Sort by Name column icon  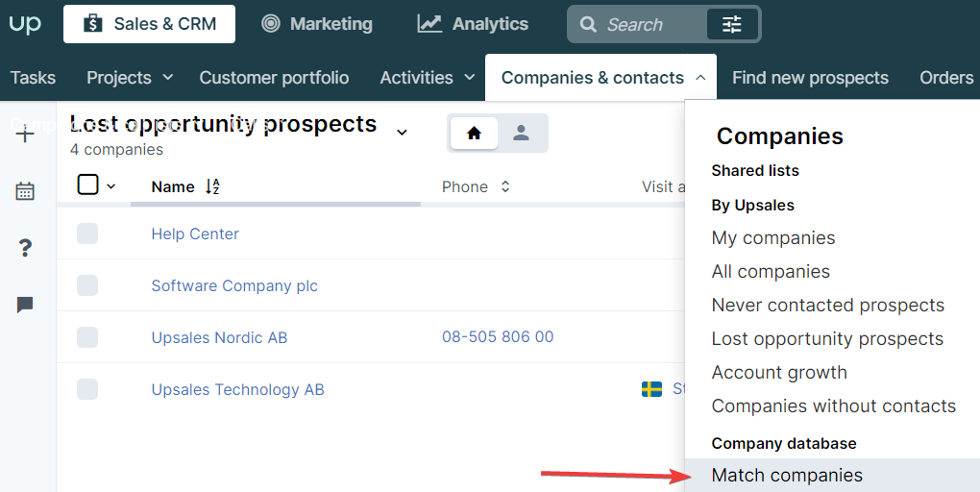212,186
